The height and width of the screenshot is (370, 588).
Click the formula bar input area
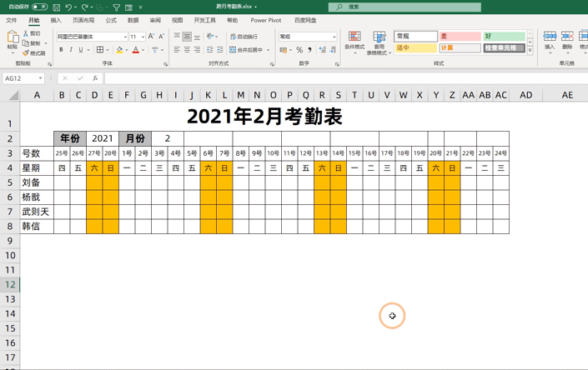point(346,78)
